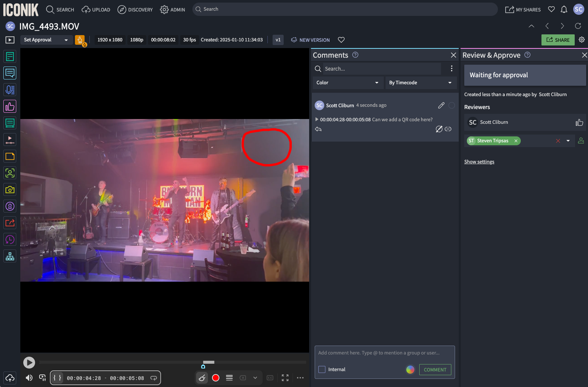The image size is (588, 387).
Task: Open the Set Approval dropdown
Action: (46, 40)
